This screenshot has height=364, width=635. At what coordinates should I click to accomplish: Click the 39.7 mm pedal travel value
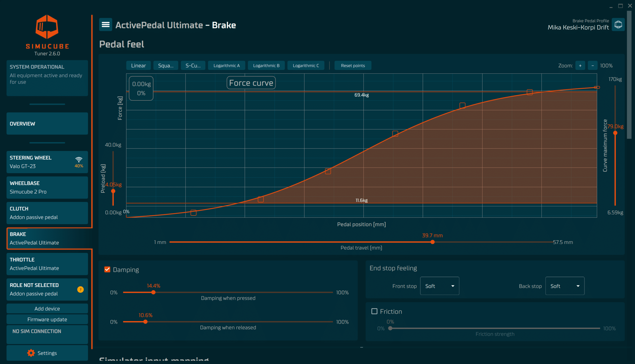click(x=432, y=235)
